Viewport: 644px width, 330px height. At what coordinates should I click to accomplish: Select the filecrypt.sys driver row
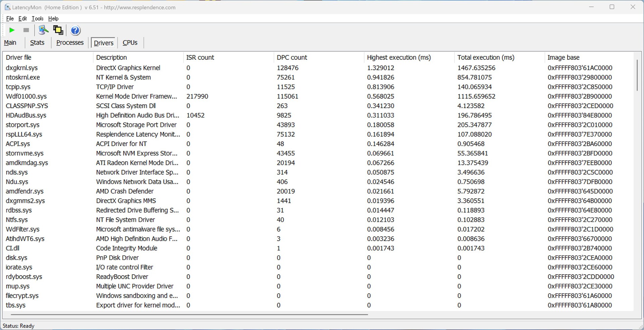pyautogui.click(x=318, y=296)
